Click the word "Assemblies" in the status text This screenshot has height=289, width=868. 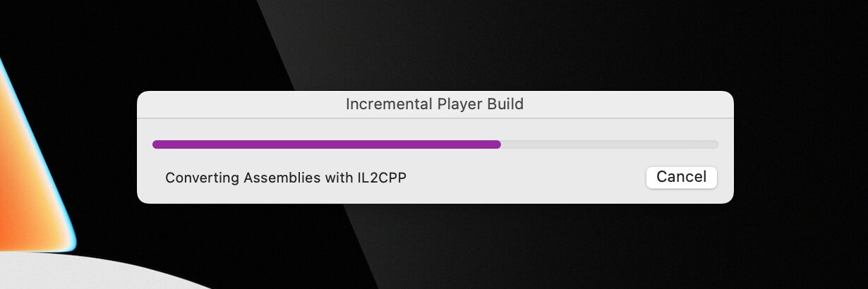(x=282, y=178)
